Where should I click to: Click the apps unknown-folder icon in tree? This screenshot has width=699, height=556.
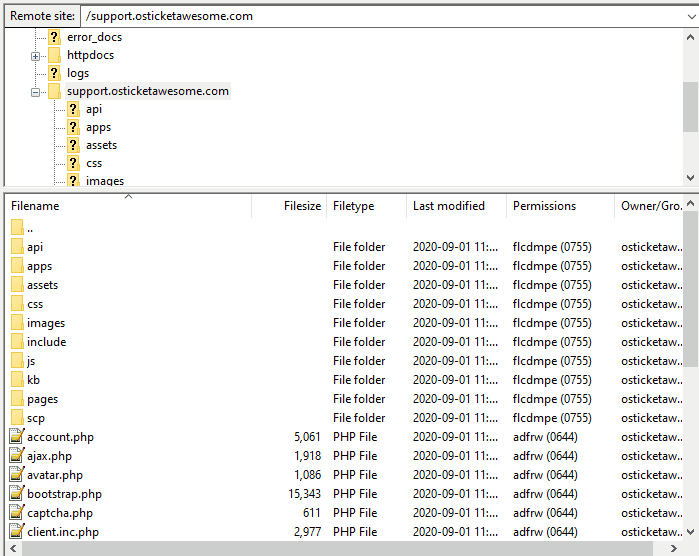73,127
